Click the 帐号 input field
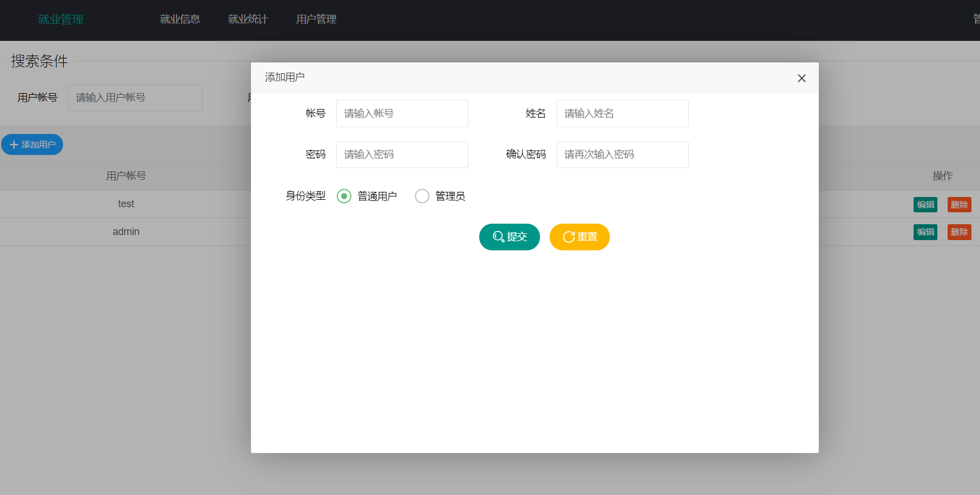The height and width of the screenshot is (495, 980). tap(402, 114)
